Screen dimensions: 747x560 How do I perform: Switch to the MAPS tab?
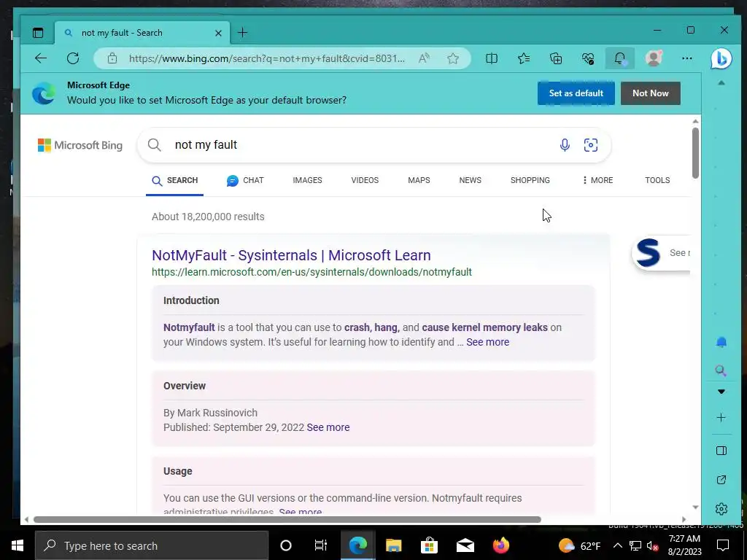tap(419, 181)
